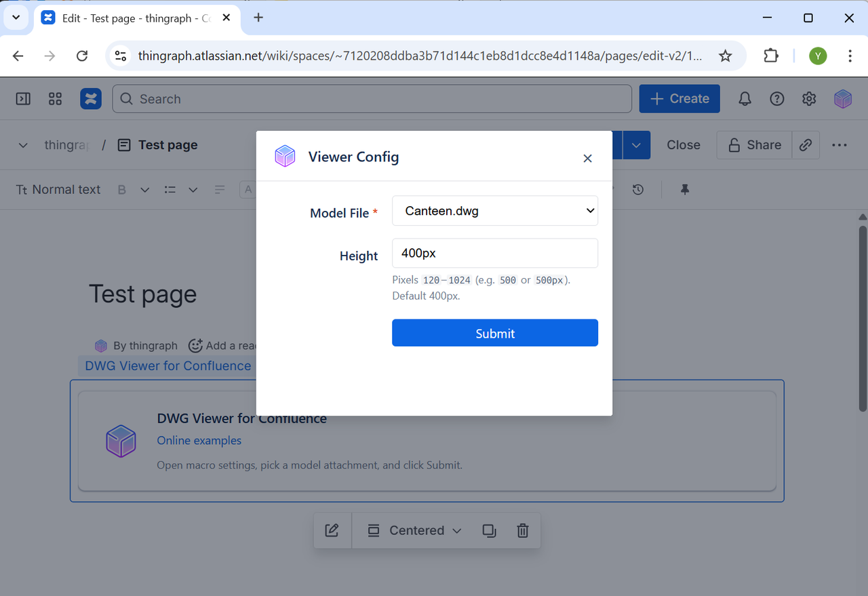Select the DWG Viewer for Confluence label
Screen dimensions: 868x596
167,366
